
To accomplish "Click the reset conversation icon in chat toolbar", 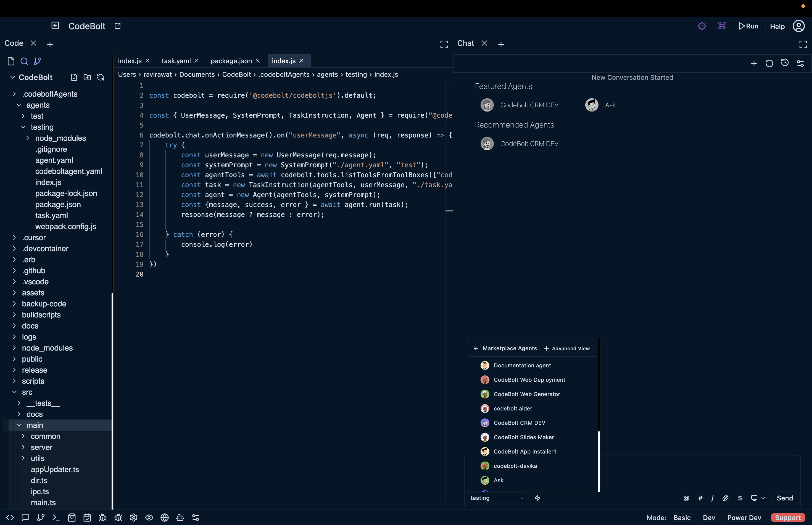I will pyautogui.click(x=769, y=63).
